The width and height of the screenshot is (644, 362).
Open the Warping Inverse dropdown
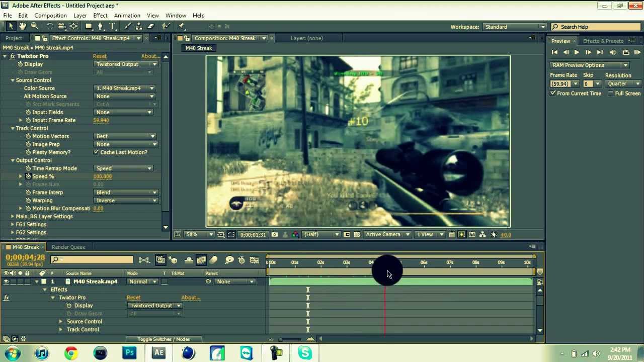coord(125,201)
